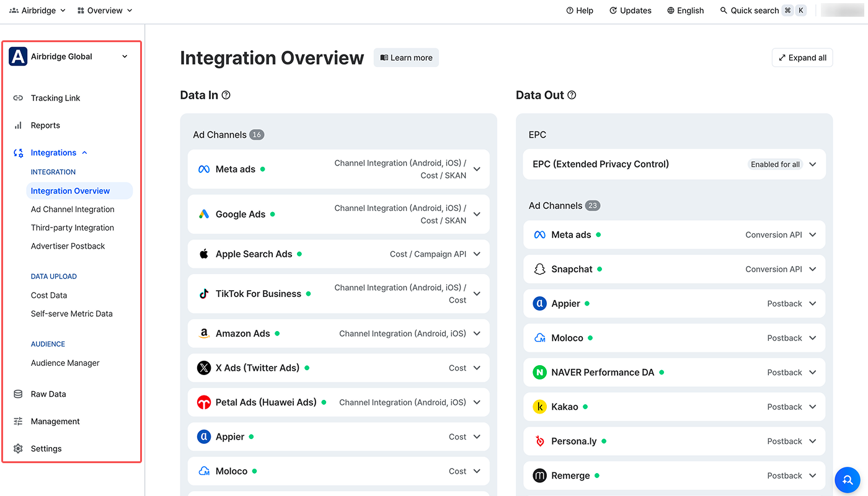The height and width of the screenshot is (496, 868).
Task: Click the Learn more button
Action: [406, 58]
